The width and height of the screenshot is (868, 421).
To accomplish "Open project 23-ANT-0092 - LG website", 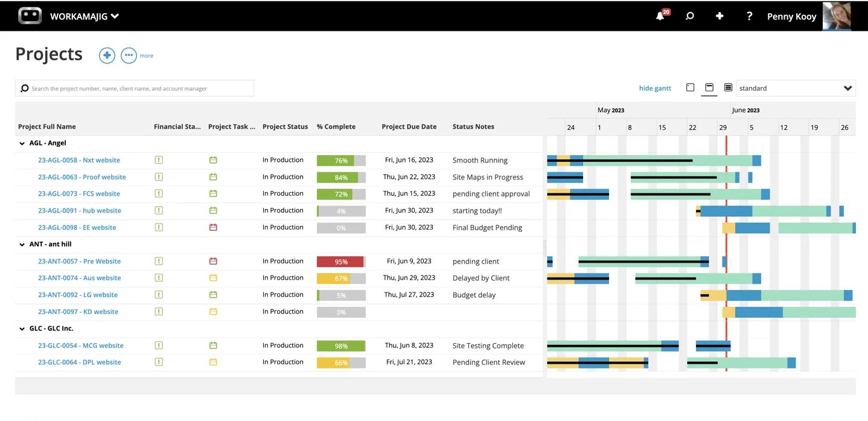I will click(x=78, y=295).
